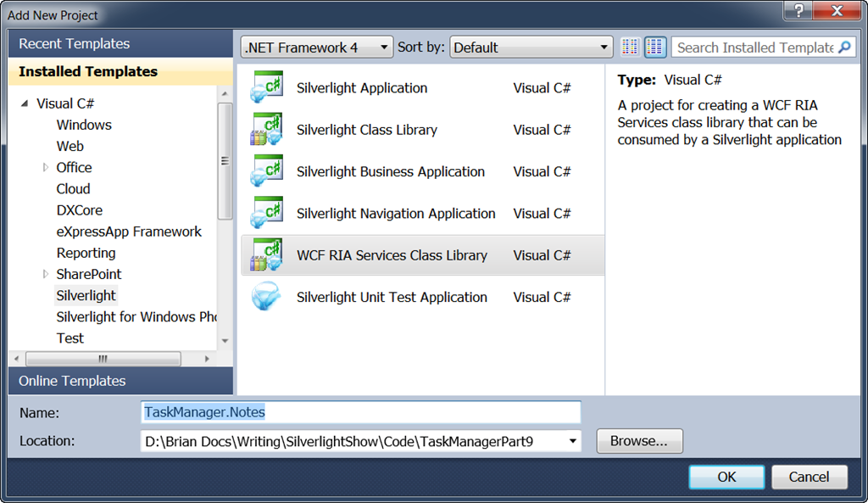868x503 pixels.
Task: Open the .NET Framework 4 dropdown
Action: pos(317,48)
